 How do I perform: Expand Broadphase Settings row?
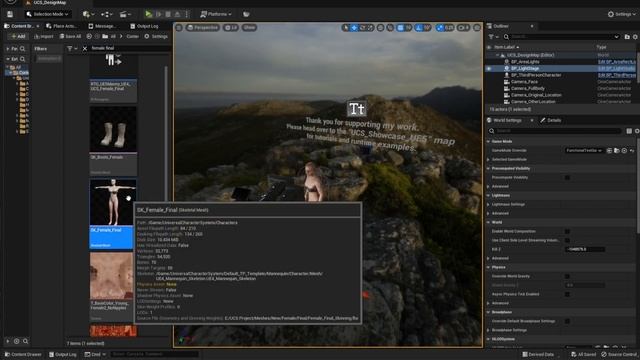point(489,330)
